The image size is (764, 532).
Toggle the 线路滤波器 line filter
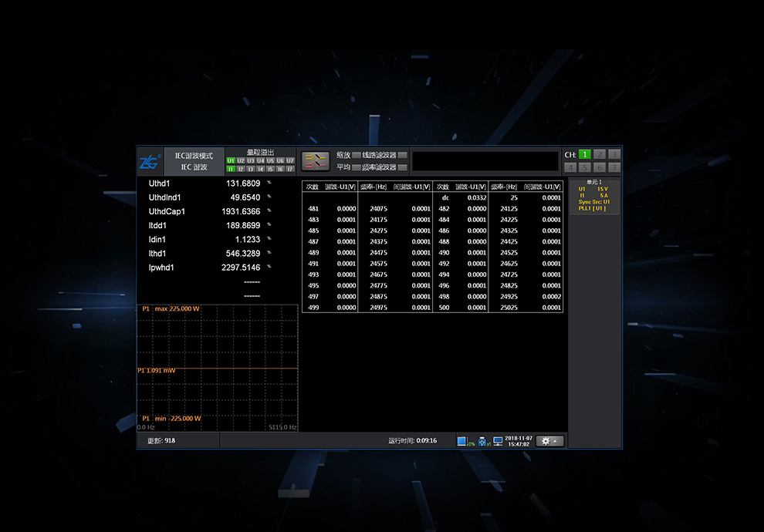tap(402, 155)
